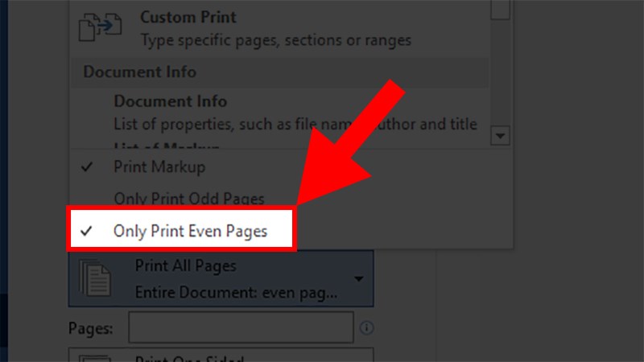Image resolution: width=644 pixels, height=362 pixels.
Task: Click the info icon next to Pages field
Action: 367,328
